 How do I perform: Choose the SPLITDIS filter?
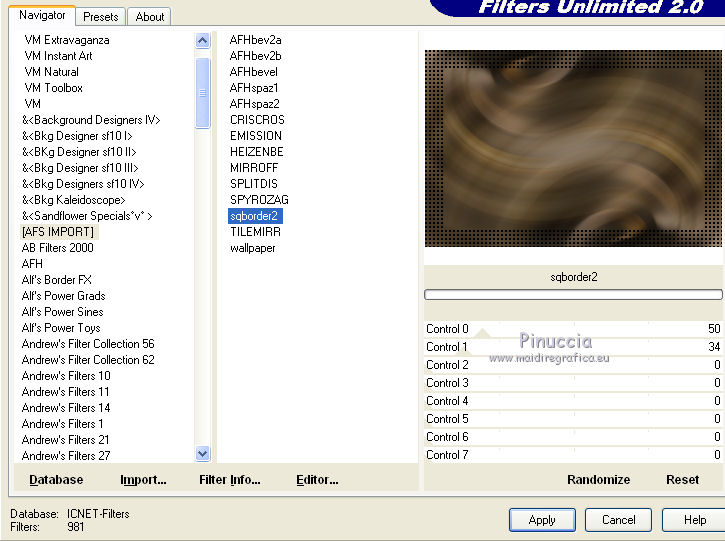click(x=254, y=184)
